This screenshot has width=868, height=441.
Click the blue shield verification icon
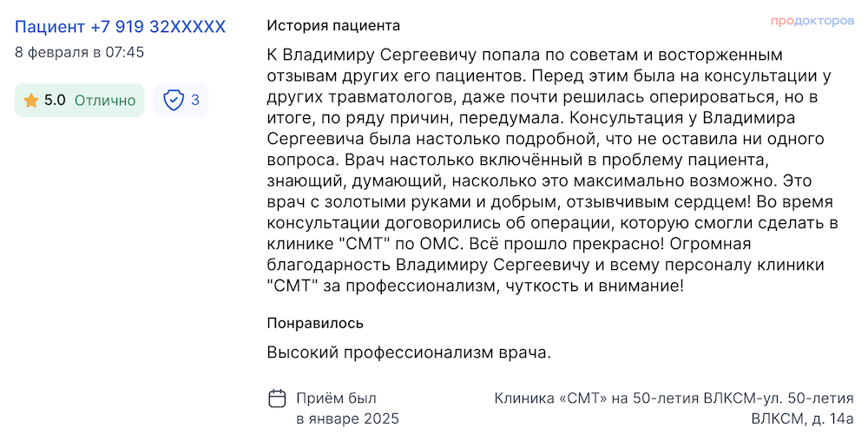174,100
